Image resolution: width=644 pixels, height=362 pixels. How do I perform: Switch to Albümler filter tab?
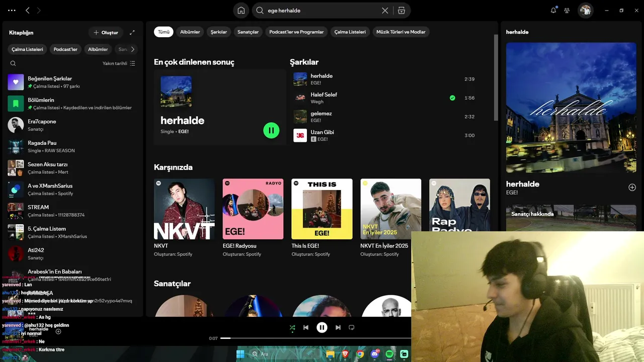coord(190,32)
